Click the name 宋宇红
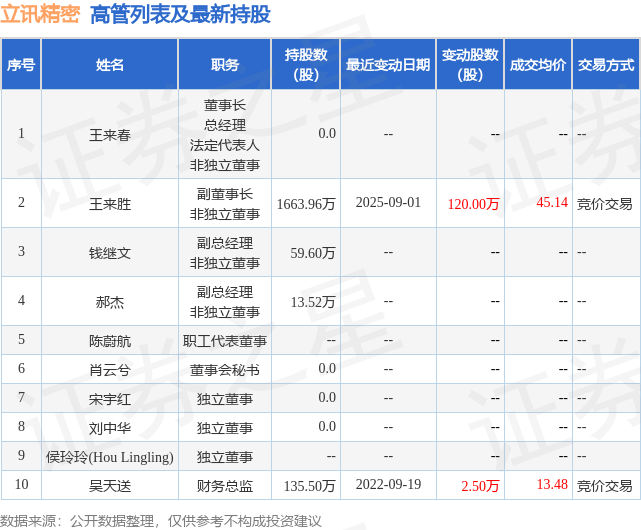Image resolution: width=641 pixels, height=530 pixels. (x=110, y=399)
